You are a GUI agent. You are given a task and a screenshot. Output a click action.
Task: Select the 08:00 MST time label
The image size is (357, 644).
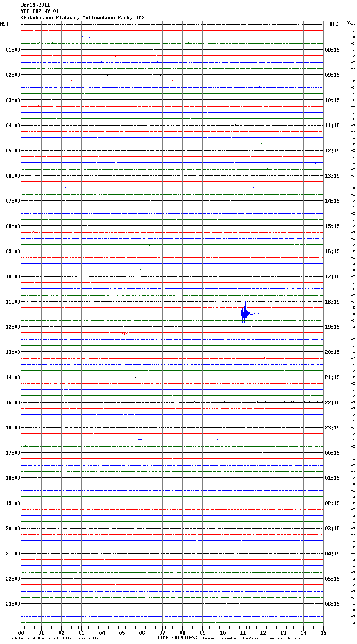13,226
